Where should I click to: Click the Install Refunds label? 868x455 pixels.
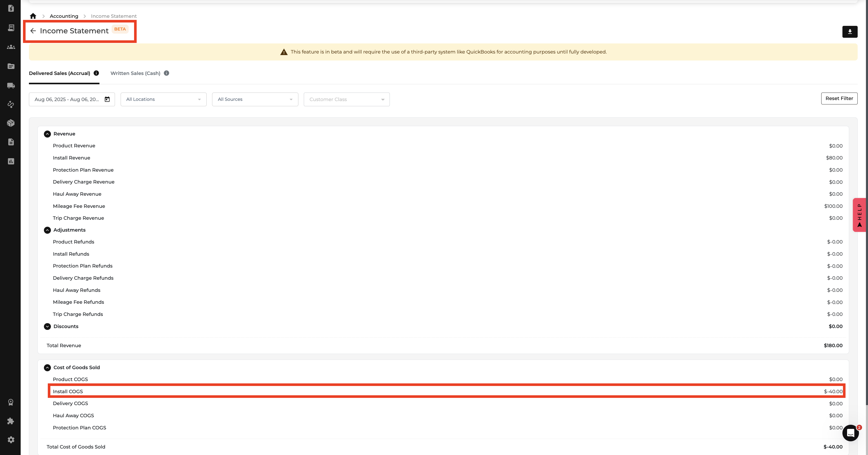tap(71, 254)
